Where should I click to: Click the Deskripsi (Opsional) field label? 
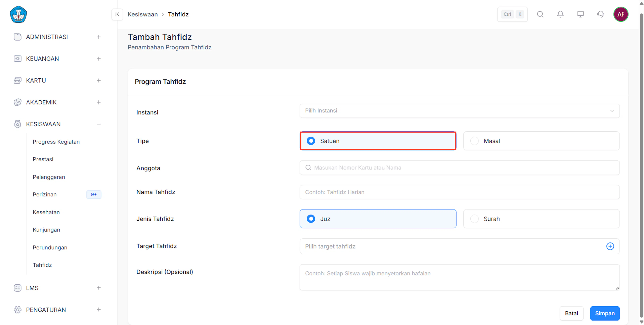165,272
